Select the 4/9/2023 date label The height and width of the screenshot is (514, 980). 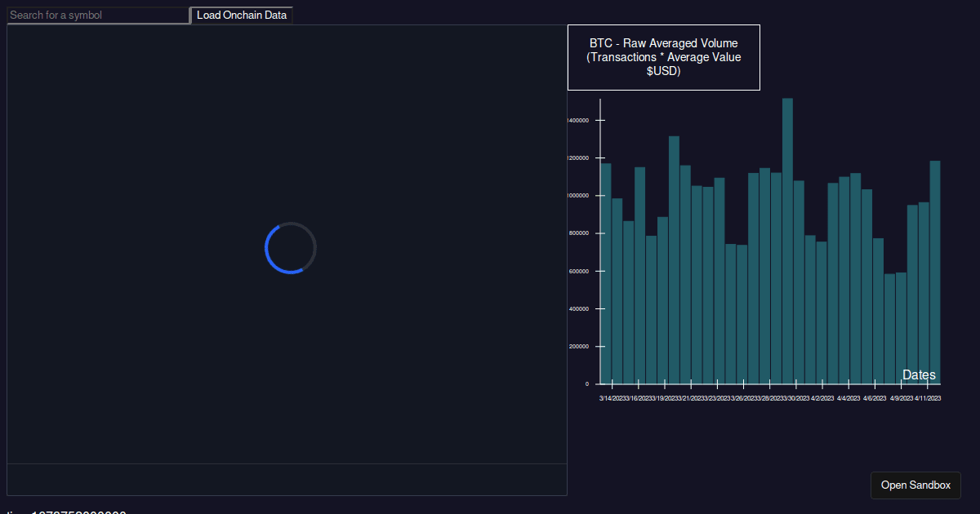tap(902, 398)
